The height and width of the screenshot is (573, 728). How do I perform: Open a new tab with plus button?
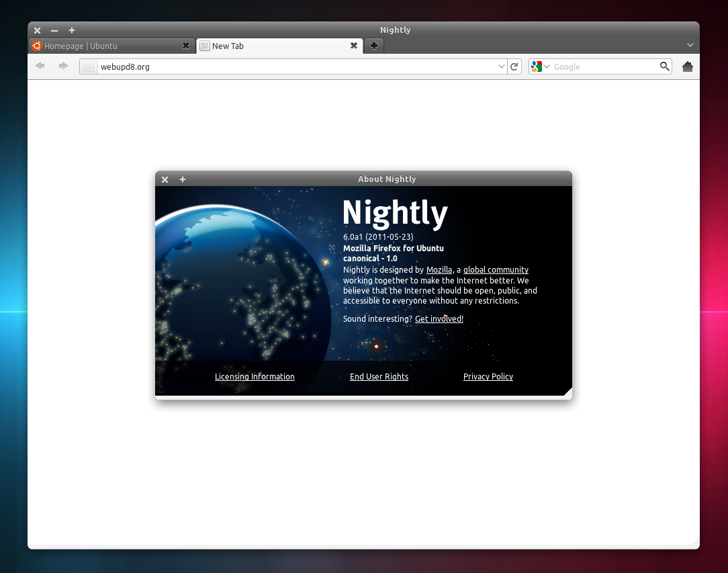tap(374, 46)
